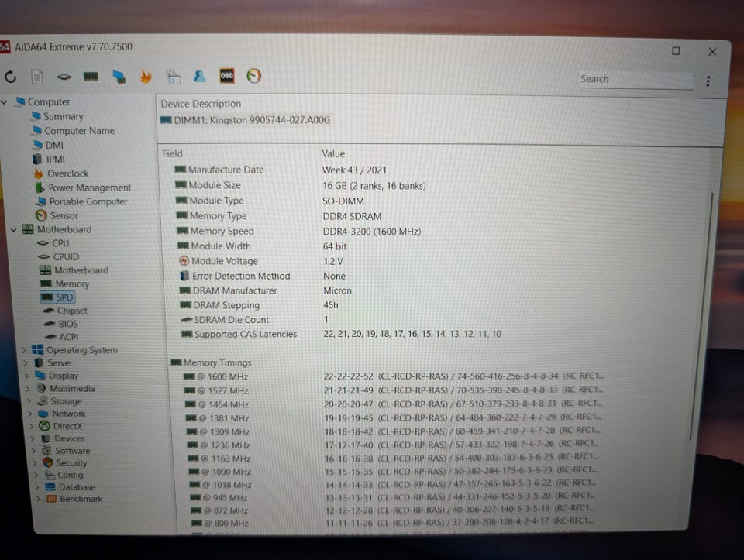Click the Value column header

[333, 153]
